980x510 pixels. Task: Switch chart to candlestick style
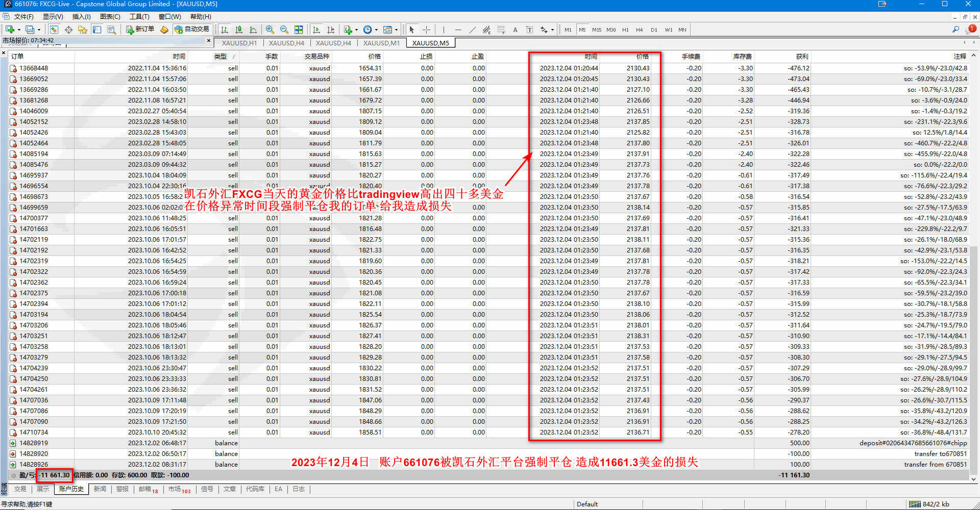point(239,30)
